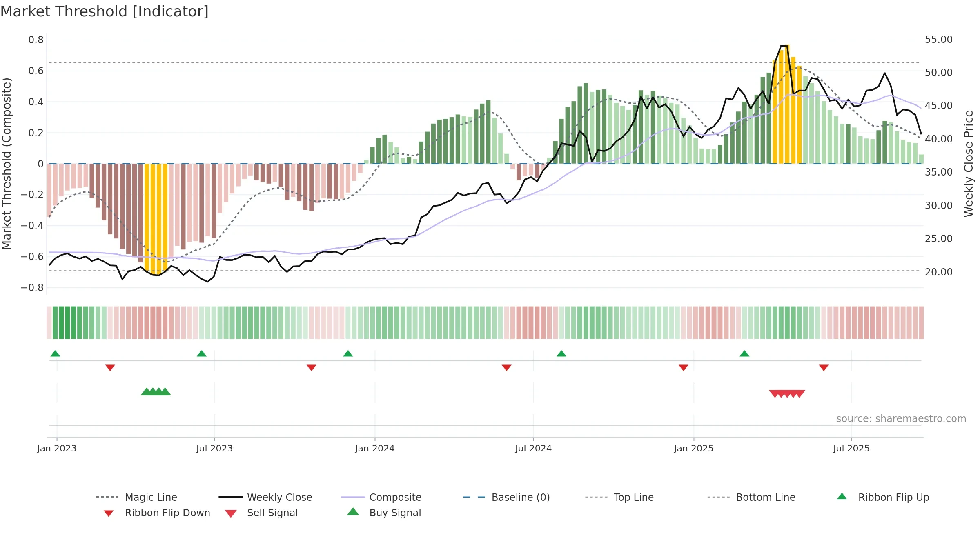This screenshot has height=551, width=980.
Task: Hide the Top Line legend entry
Action: [x=619, y=497]
